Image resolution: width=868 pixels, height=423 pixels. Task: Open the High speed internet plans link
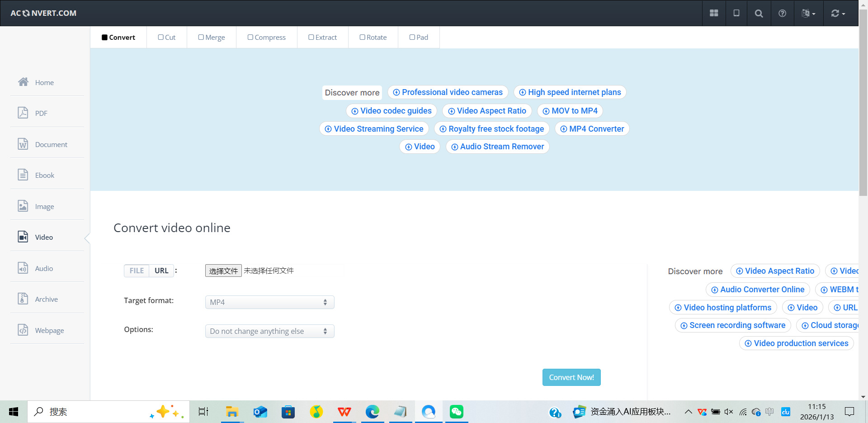point(570,92)
